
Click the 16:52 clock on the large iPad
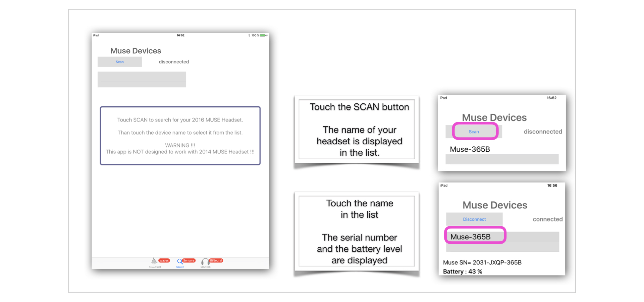(x=180, y=35)
